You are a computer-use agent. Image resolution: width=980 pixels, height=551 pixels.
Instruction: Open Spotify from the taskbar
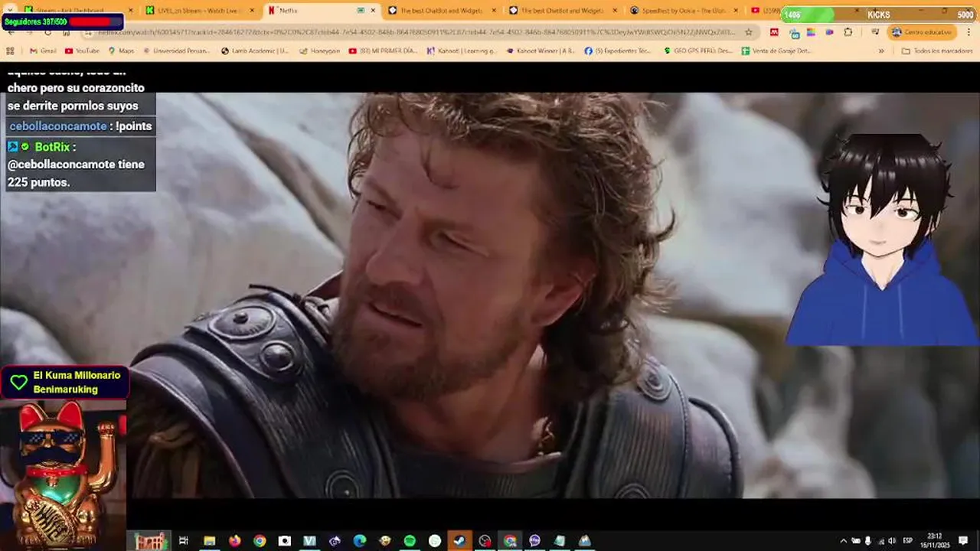(x=410, y=541)
